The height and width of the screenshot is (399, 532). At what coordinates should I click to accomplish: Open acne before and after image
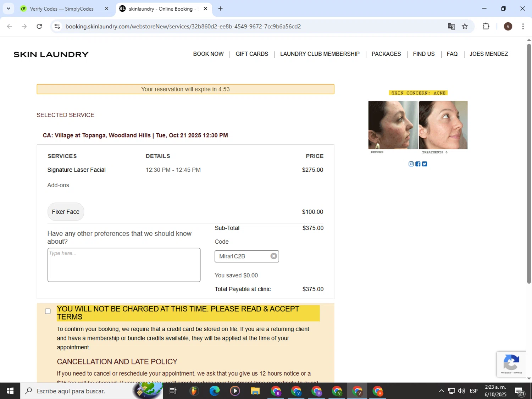[418, 125]
